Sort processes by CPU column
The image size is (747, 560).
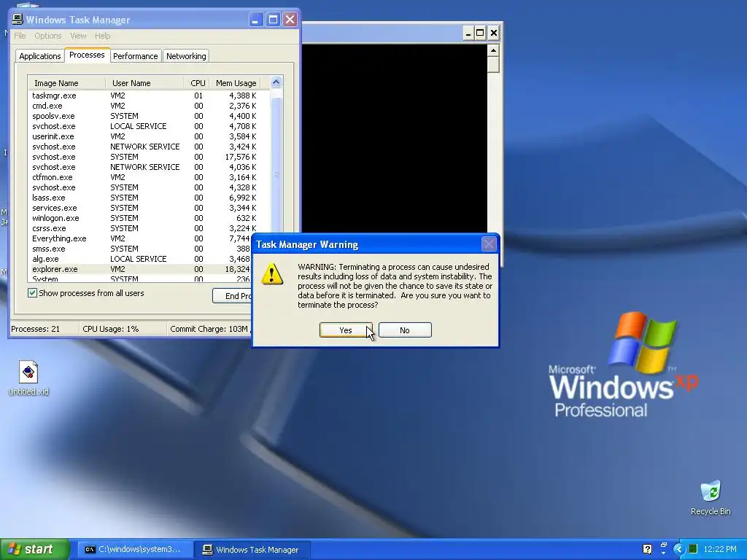(x=197, y=83)
